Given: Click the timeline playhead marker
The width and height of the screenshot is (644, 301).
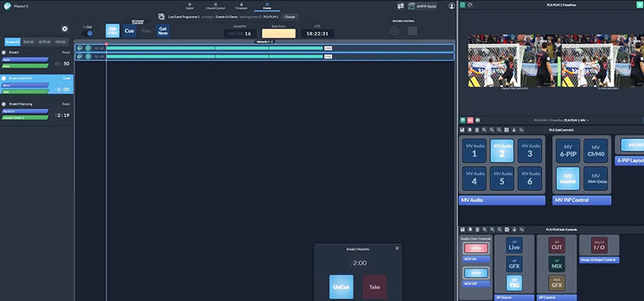Looking at the screenshot, I should point(106,44).
